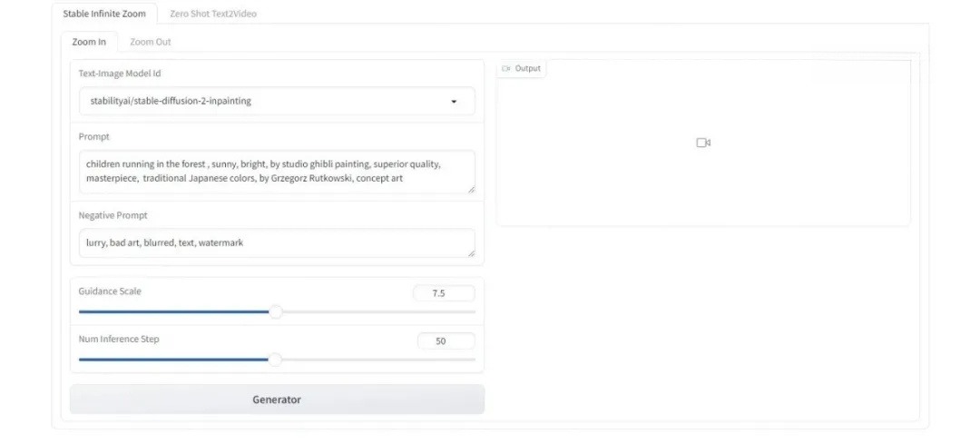Click the unfilled right part of Guidance Scale track
This screenshot has width=980, height=444.
[381, 311]
